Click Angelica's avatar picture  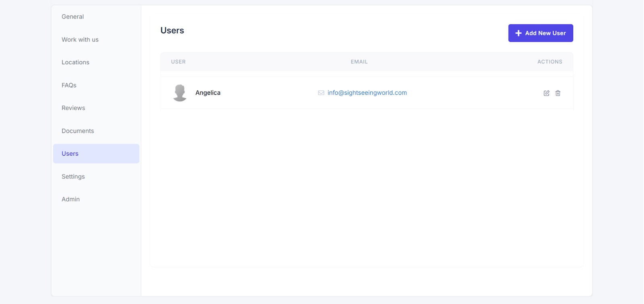[x=180, y=93]
